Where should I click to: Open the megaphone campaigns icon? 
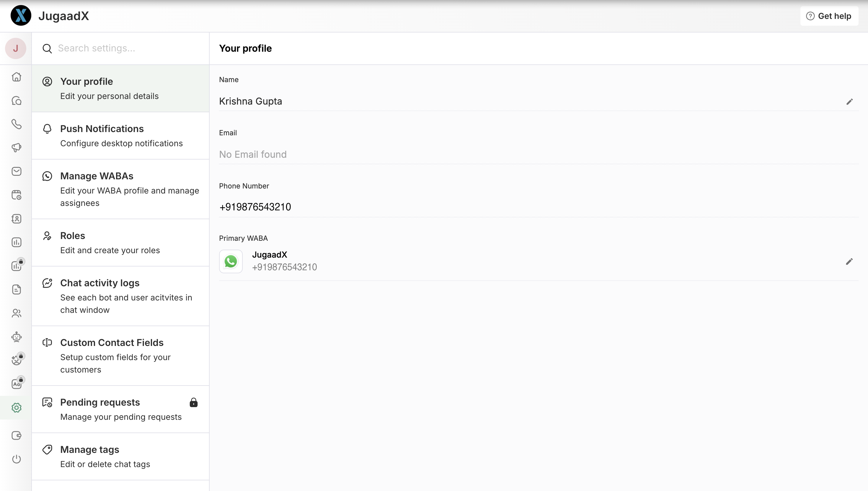coord(16,148)
